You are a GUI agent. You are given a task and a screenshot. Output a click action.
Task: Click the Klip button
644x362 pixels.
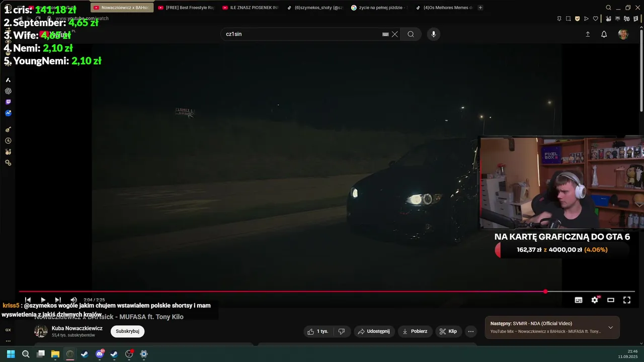tap(448, 331)
